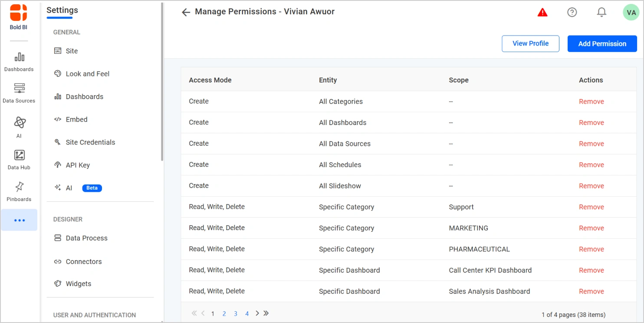
Task: Select the Sales Analysis Dashboard scope cell
Action: (x=490, y=291)
